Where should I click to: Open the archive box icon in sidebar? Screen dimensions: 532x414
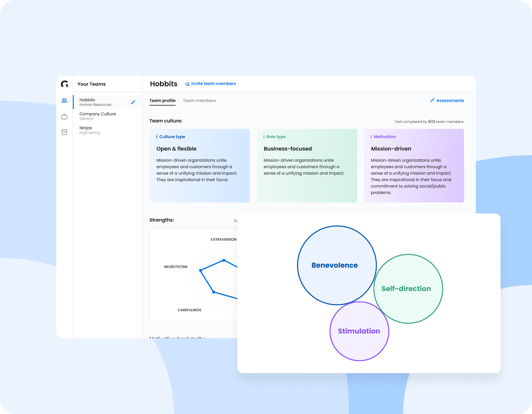(x=64, y=132)
